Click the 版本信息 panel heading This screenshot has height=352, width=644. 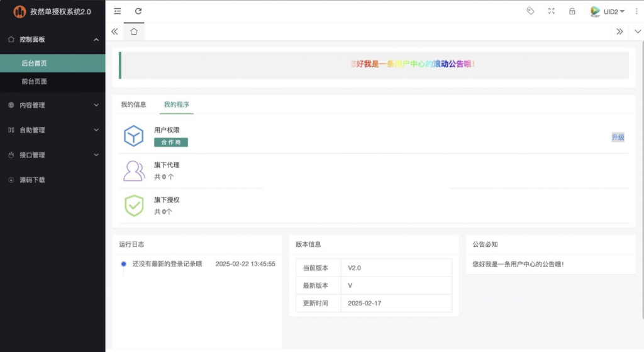coord(308,244)
